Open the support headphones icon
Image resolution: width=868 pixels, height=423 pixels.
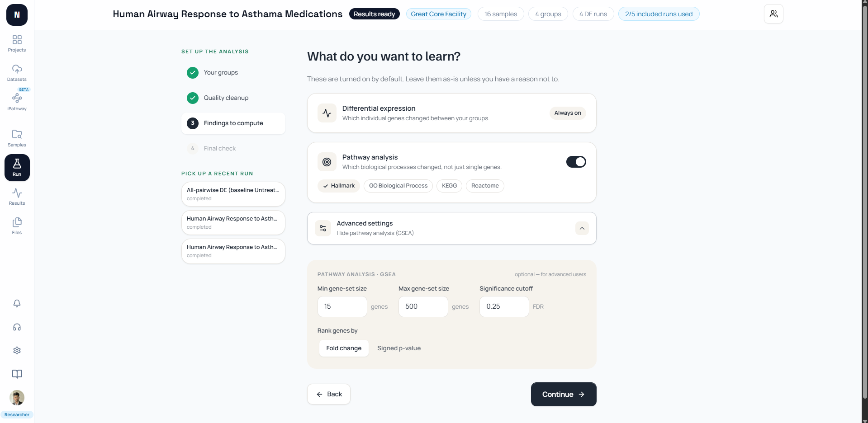[x=17, y=327]
